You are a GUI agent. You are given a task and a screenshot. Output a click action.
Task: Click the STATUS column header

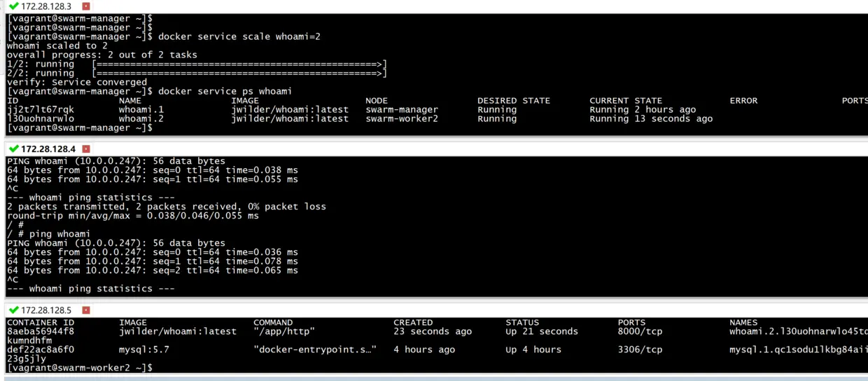click(522, 322)
